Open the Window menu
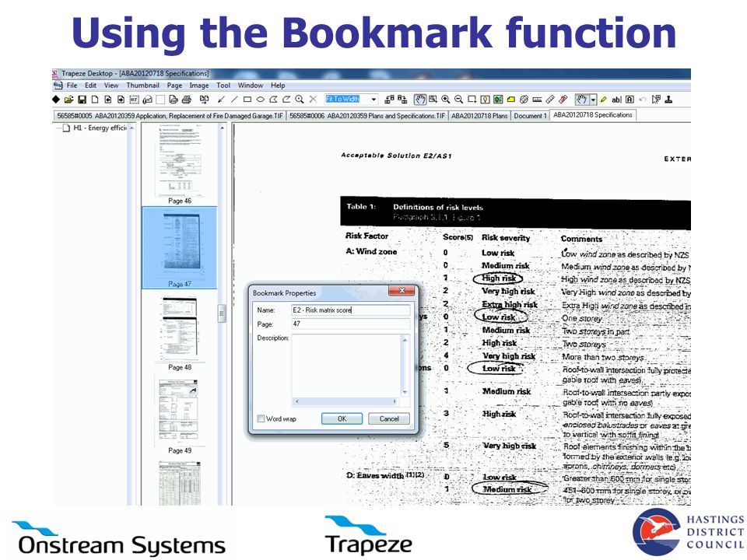Screen dimensions: 747x560 (250, 86)
